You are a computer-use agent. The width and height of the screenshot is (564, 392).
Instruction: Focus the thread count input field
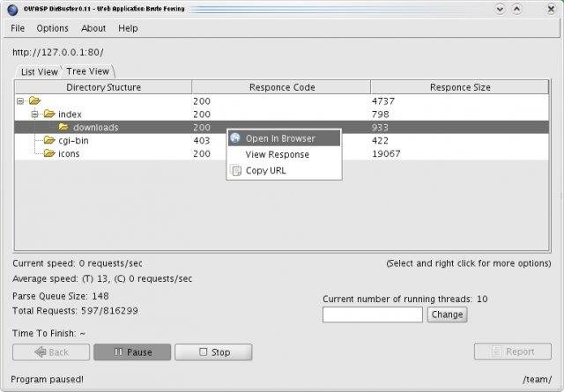tap(373, 314)
